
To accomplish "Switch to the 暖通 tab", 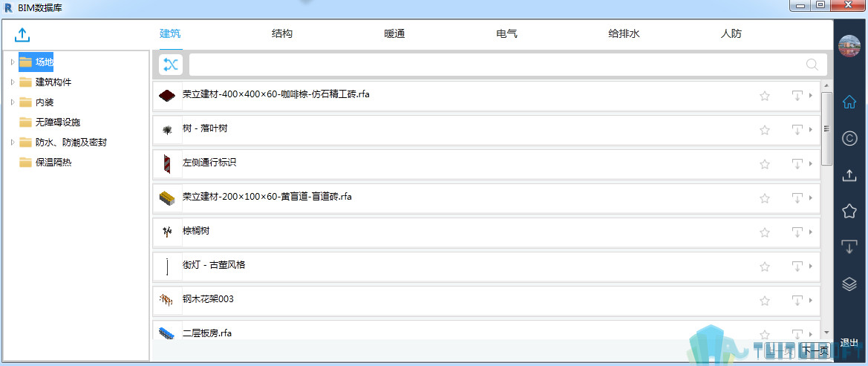I will [394, 34].
